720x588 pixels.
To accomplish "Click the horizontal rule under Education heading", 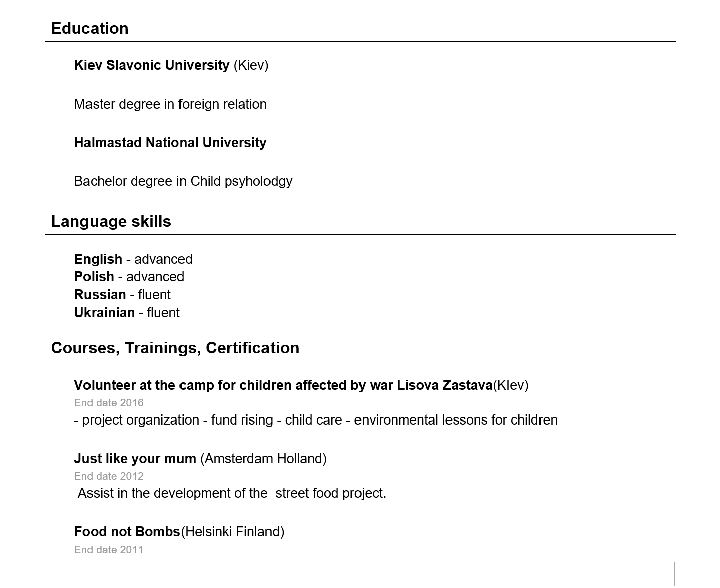I will 360,42.
